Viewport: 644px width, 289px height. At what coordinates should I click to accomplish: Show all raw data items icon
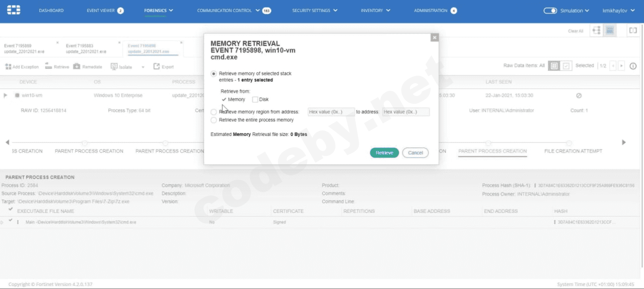point(553,66)
